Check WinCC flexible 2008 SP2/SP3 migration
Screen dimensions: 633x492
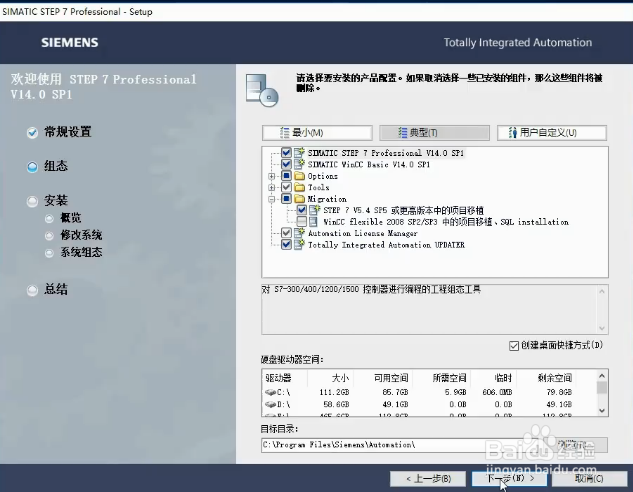(302, 222)
